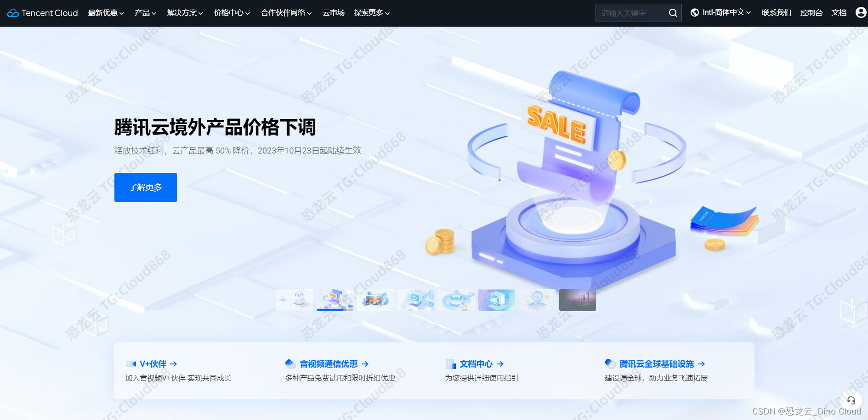Expand the 产品 dropdown menu
Screen dimensions: 868x420
tap(145, 13)
